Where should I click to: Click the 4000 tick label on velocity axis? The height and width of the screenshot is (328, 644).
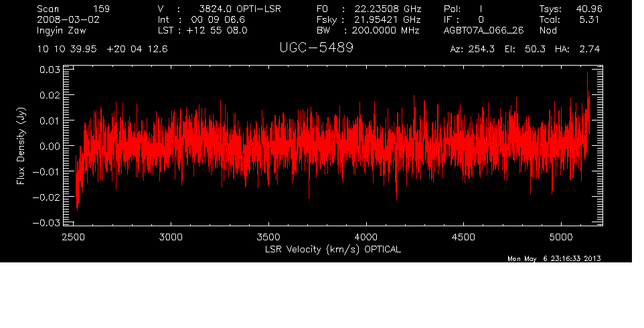(366, 237)
